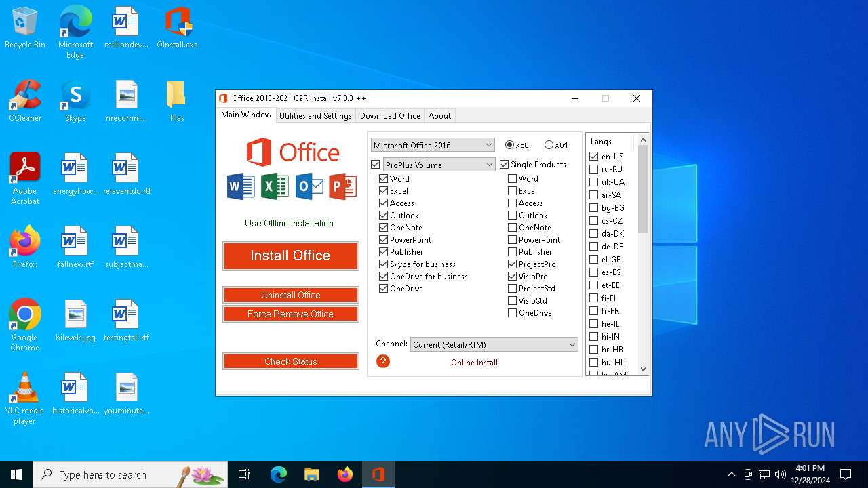Image resolution: width=868 pixels, height=488 pixels.
Task: Click the Langs list scrollbar down arrow
Action: [x=644, y=369]
